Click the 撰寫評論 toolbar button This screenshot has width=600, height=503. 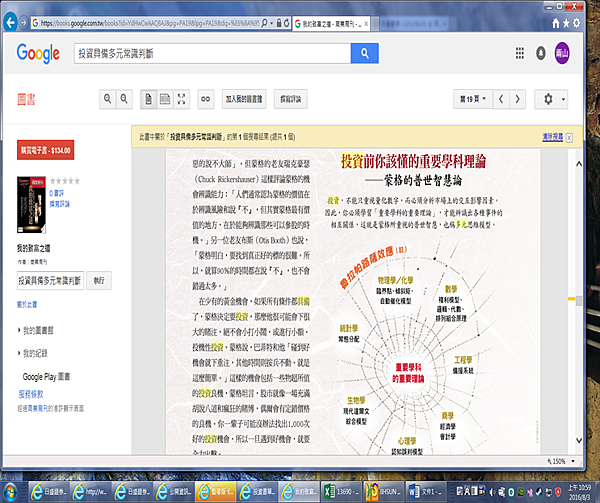290,99
